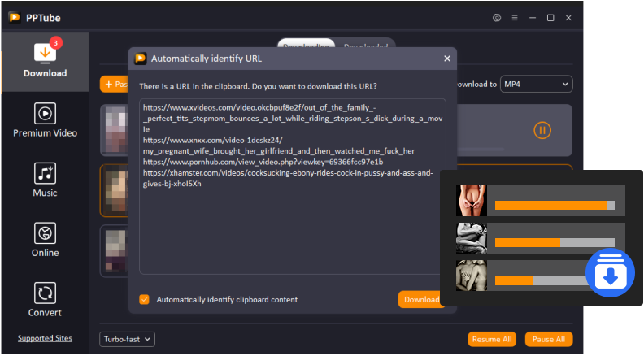This screenshot has height=356, width=644.
Task: Click the Download button in dialog
Action: tap(420, 299)
